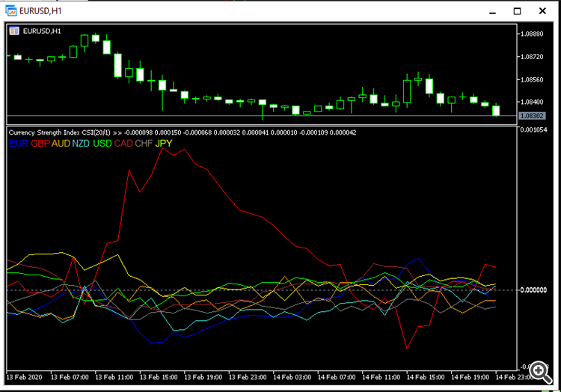
Task: Pick the CAD legend label
Action: (123, 143)
